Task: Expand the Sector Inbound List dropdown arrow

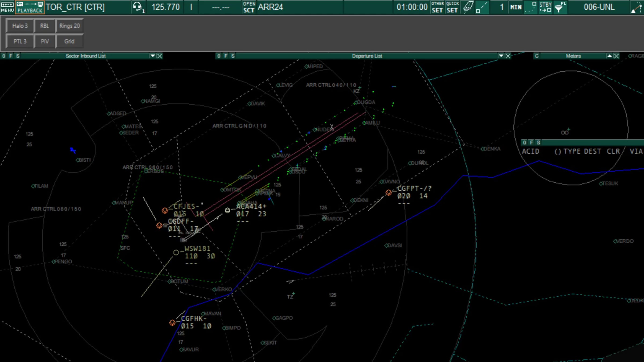Action: [x=152, y=56]
